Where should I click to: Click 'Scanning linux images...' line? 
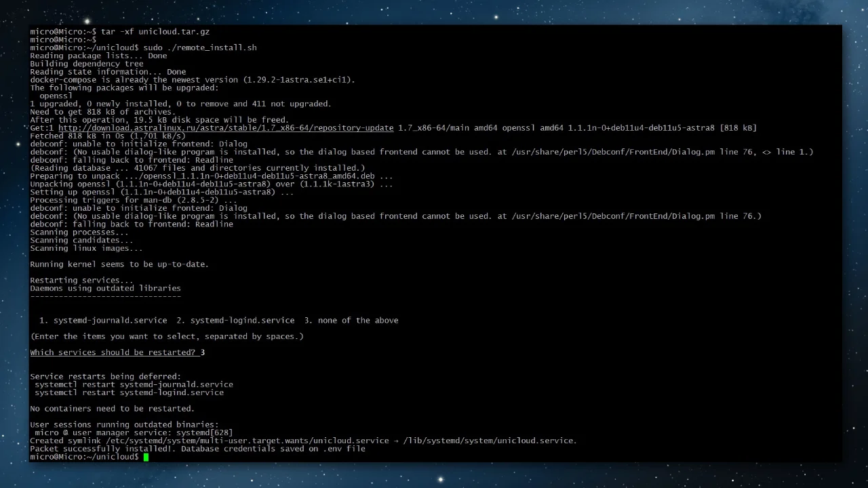click(x=86, y=248)
